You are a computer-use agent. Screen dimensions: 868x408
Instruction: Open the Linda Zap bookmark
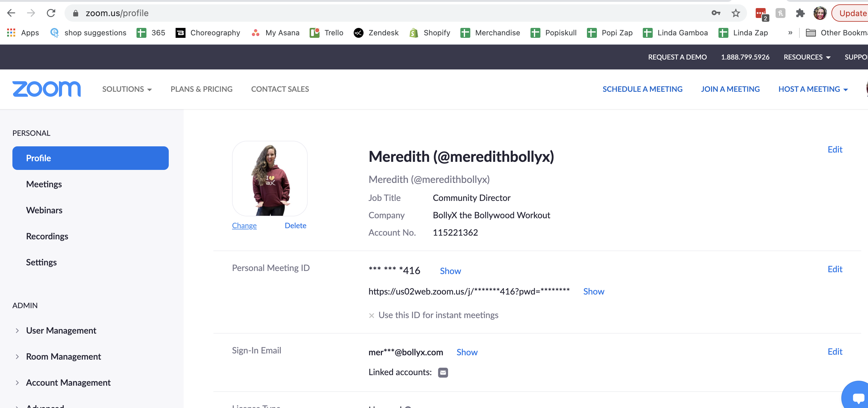(x=743, y=33)
